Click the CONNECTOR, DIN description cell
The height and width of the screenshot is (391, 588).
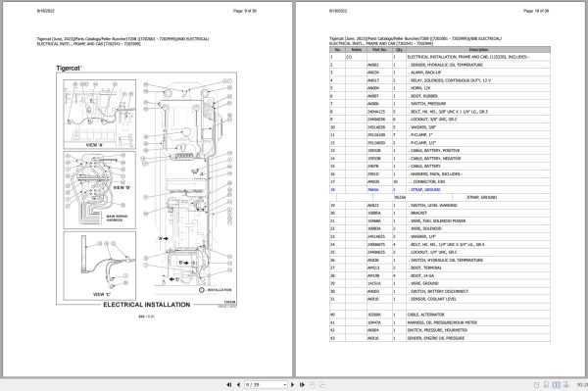point(478,182)
